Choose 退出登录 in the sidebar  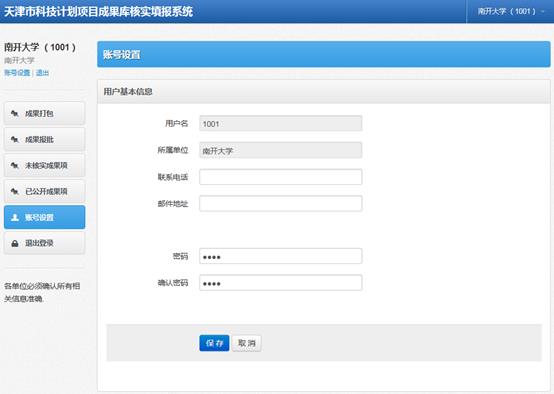(45, 243)
